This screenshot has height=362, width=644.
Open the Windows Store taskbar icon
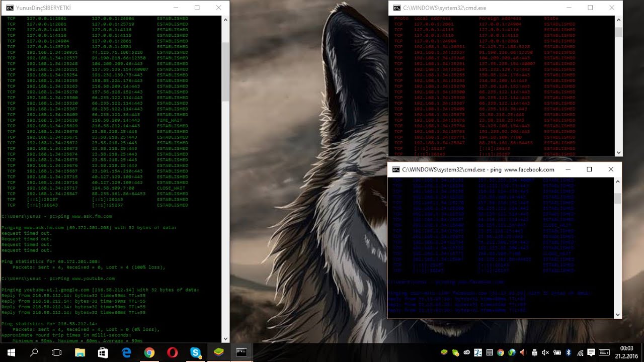coord(103,353)
